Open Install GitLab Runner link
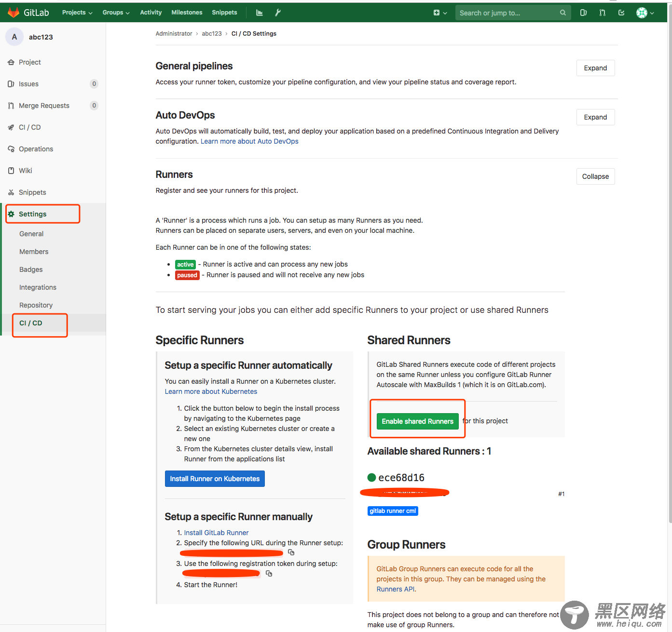This screenshot has height=632, width=672. [x=216, y=533]
